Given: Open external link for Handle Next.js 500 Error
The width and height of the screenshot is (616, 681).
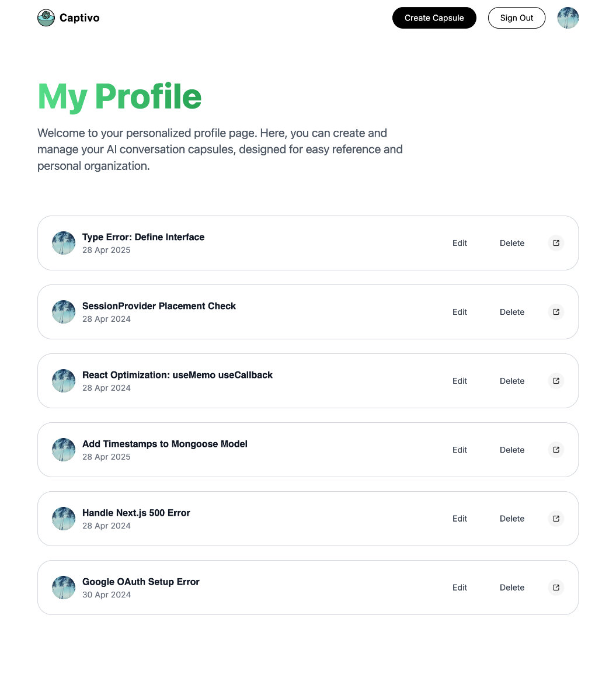Looking at the screenshot, I should pos(556,519).
